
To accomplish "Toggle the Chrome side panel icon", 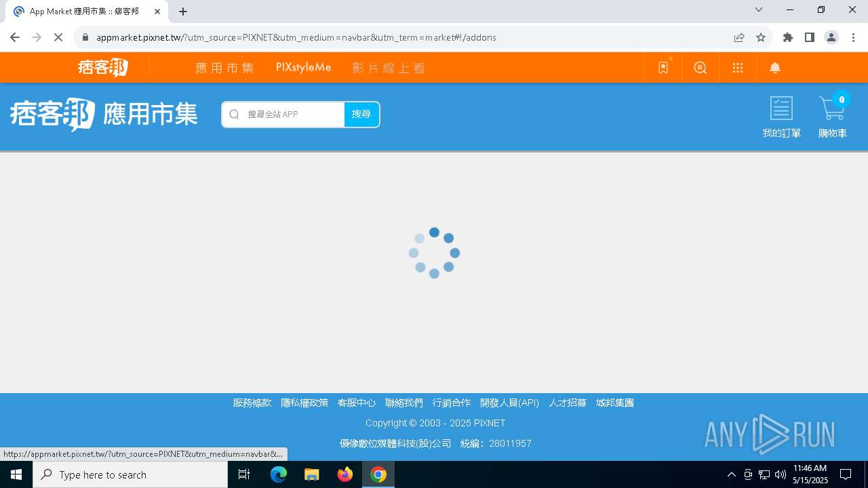I will (x=810, y=37).
